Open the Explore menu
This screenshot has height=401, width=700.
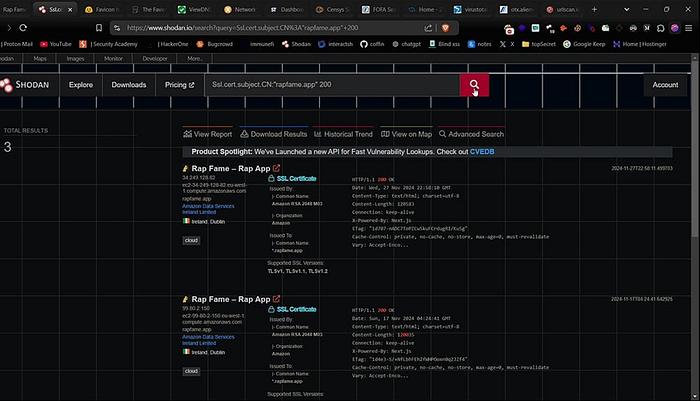point(81,85)
